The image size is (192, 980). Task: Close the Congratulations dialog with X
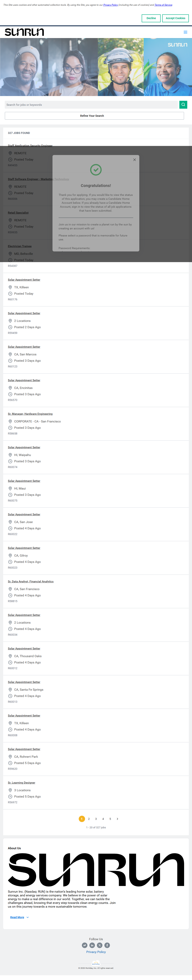coord(134,160)
